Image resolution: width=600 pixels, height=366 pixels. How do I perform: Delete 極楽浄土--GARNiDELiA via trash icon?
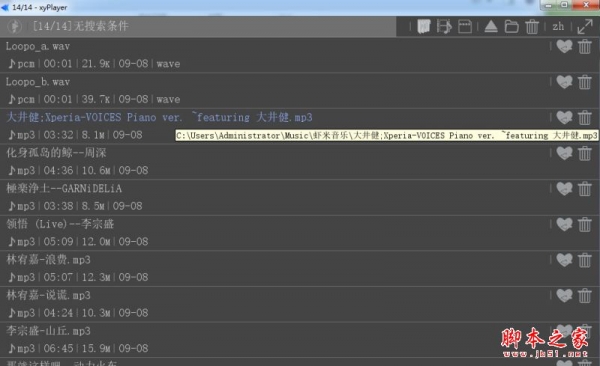(x=585, y=189)
